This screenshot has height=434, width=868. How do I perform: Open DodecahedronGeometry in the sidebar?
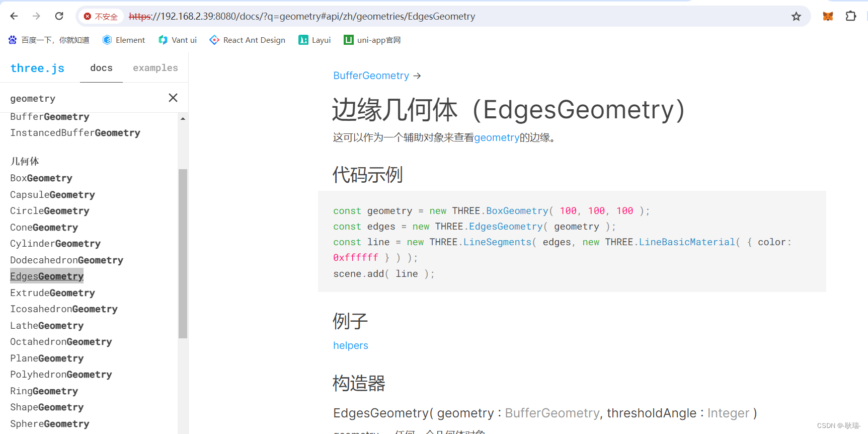tap(66, 260)
